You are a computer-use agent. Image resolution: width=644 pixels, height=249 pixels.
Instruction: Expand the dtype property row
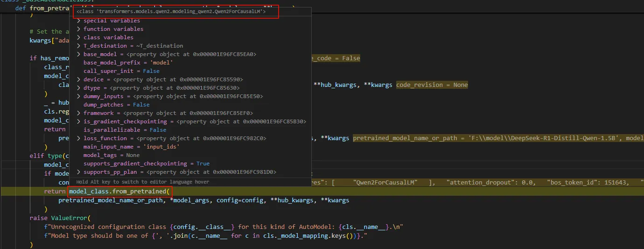(79, 88)
